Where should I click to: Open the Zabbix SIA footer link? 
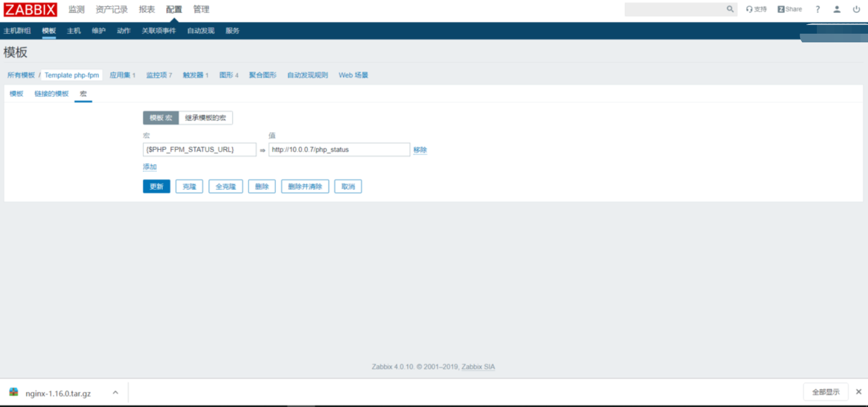pyautogui.click(x=478, y=367)
